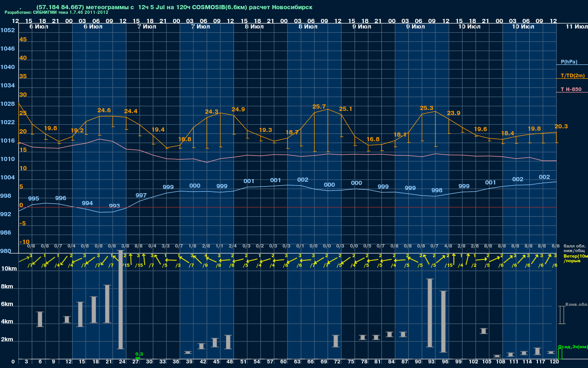Click the 'Ветер(10м)' wind label

coord(576,256)
